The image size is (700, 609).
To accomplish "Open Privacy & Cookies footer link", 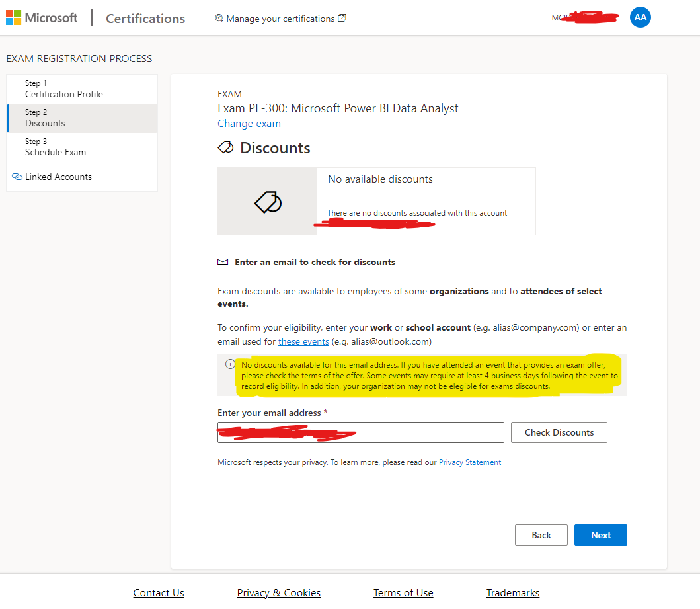I will pos(278,593).
